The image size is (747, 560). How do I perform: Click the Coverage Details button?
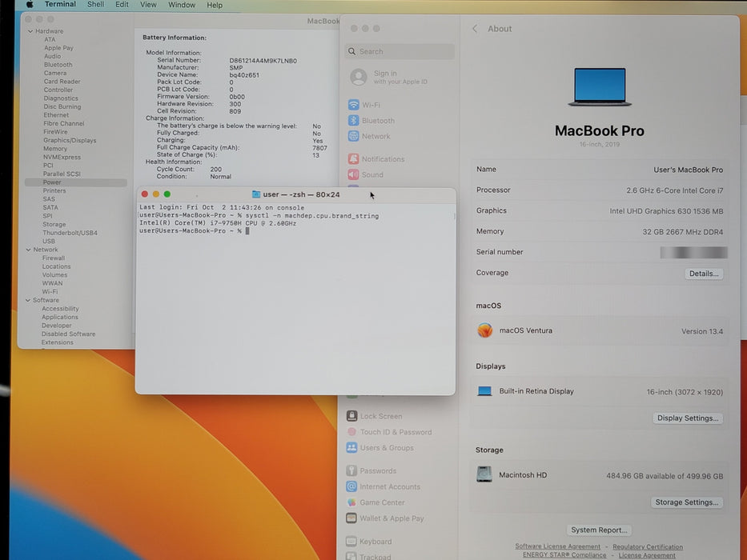pyautogui.click(x=704, y=274)
